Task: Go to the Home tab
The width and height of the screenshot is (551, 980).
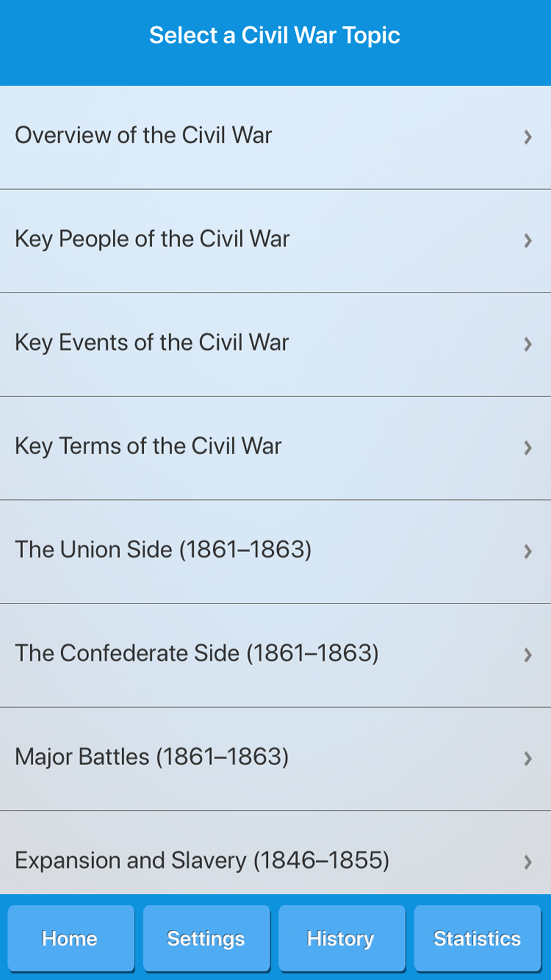Action: [71, 938]
